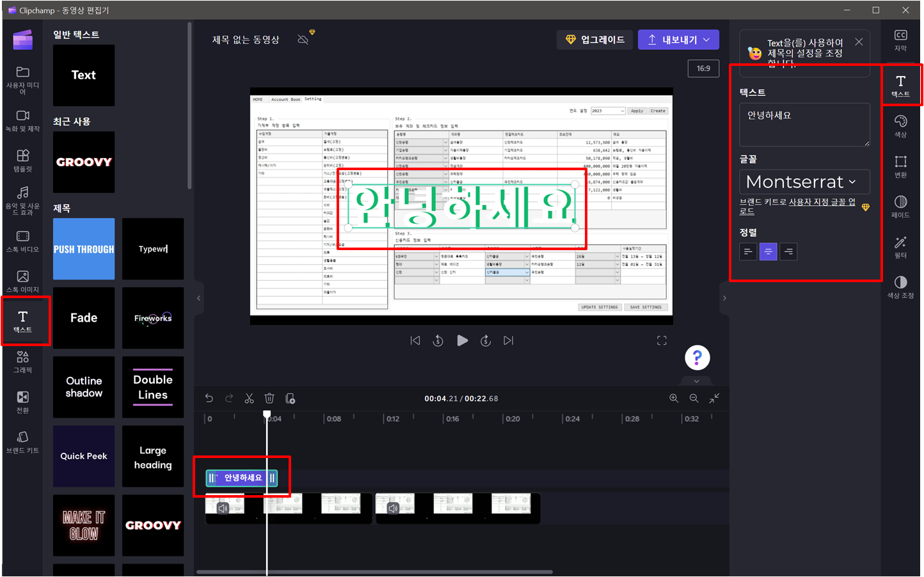Screen dimensions: 924x577
Task: Open the 색상 colors panel
Action: coord(900,126)
